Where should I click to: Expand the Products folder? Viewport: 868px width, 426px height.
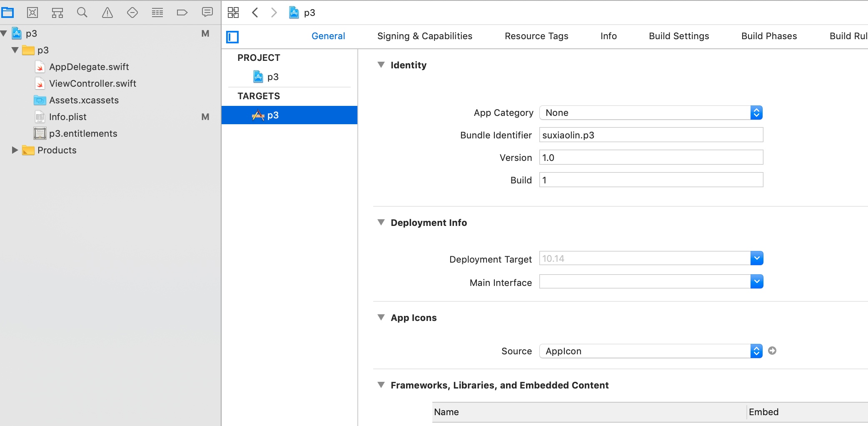(x=15, y=150)
